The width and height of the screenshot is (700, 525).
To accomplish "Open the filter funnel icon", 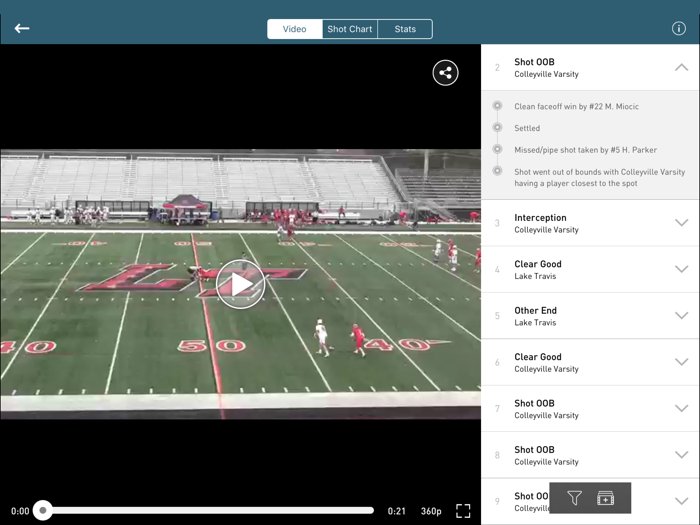I will click(574, 498).
